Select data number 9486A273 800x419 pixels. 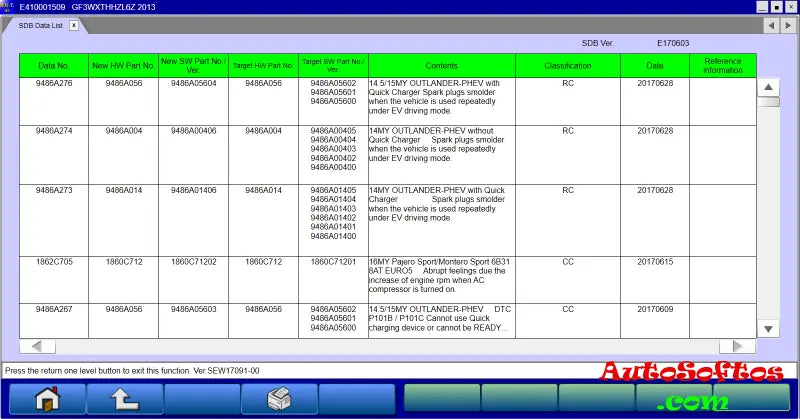(54, 190)
